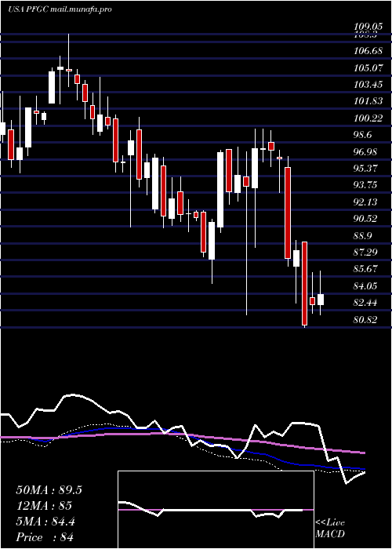This screenshot has height=549, width=392.
Task: Select the 101.83 price axis label
Action: [368, 101]
